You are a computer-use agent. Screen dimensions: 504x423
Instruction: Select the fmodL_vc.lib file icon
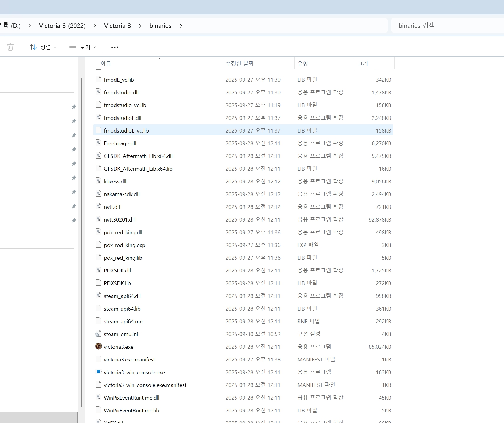pyautogui.click(x=98, y=79)
